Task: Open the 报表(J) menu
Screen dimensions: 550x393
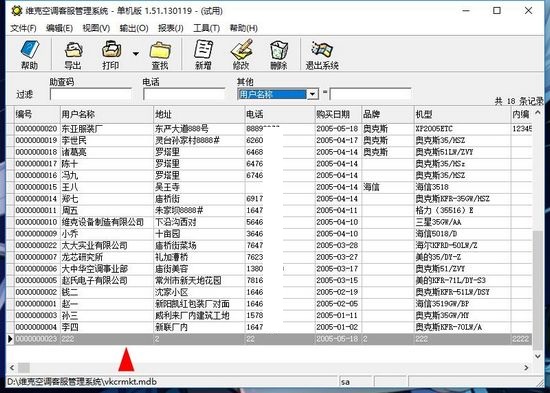Action: (170, 28)
